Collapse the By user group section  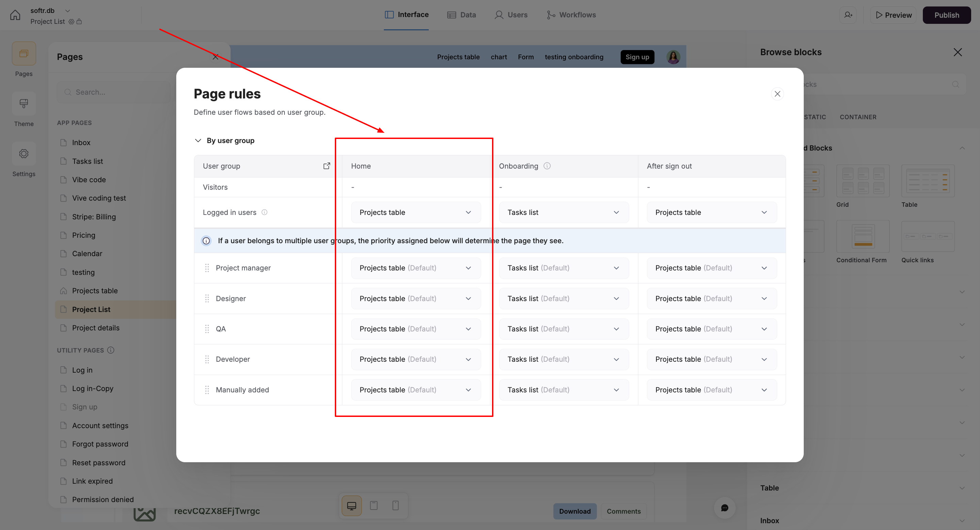[x=198, y=140]
